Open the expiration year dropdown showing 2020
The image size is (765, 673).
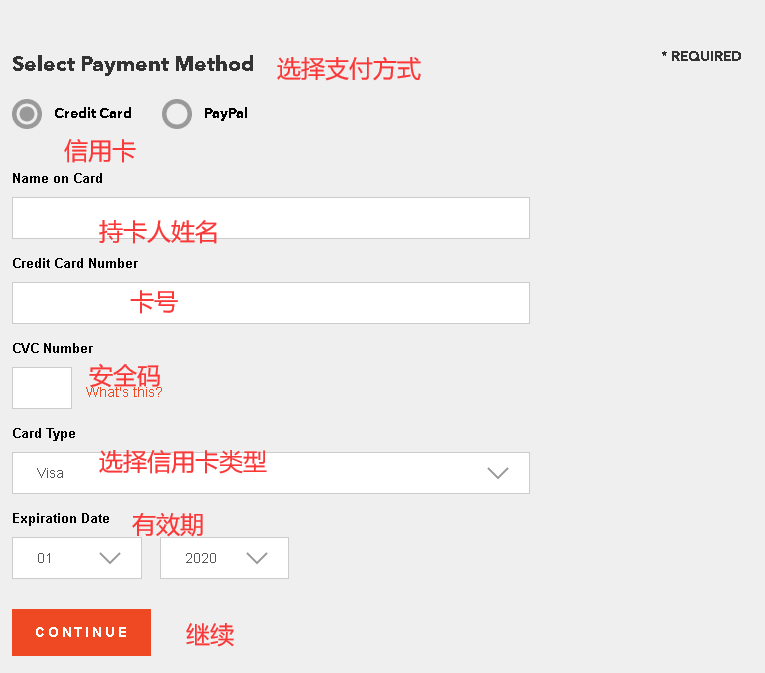224,558
